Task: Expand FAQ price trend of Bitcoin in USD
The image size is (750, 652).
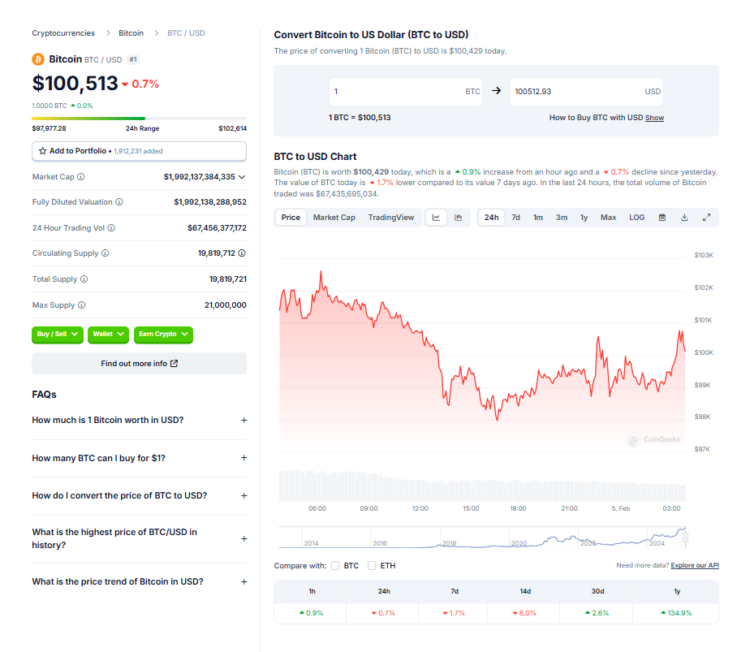Action: click(139, 582)
